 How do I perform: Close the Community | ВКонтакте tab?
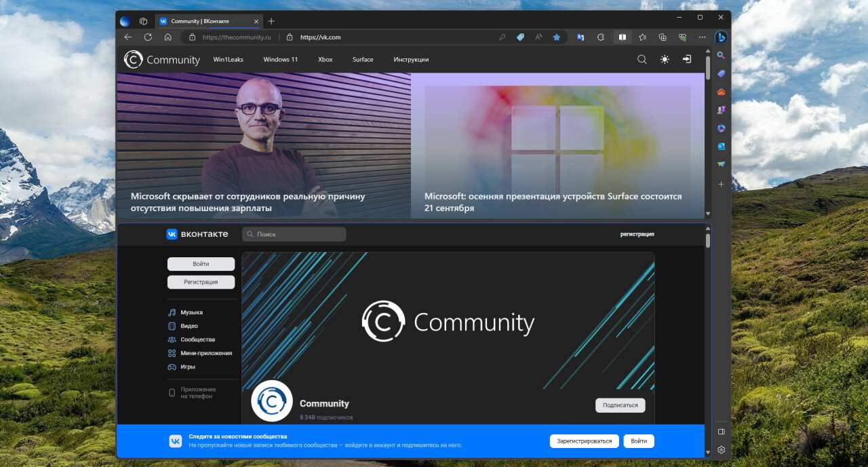click(x=255, y=21)
